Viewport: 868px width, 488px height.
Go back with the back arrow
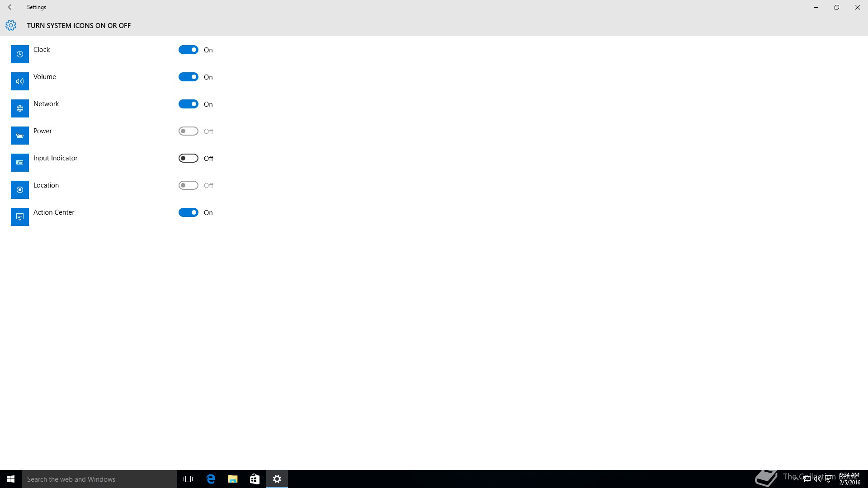pyautogui.click(x=11, y=7)
